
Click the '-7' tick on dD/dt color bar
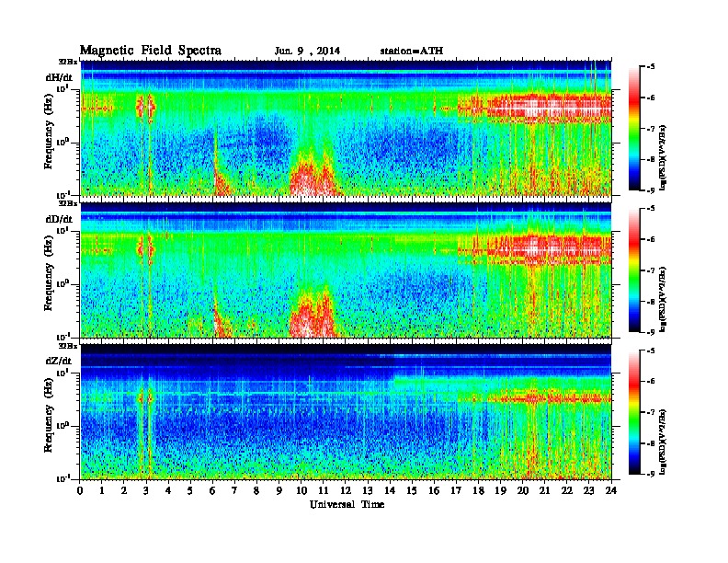(651, 270)
